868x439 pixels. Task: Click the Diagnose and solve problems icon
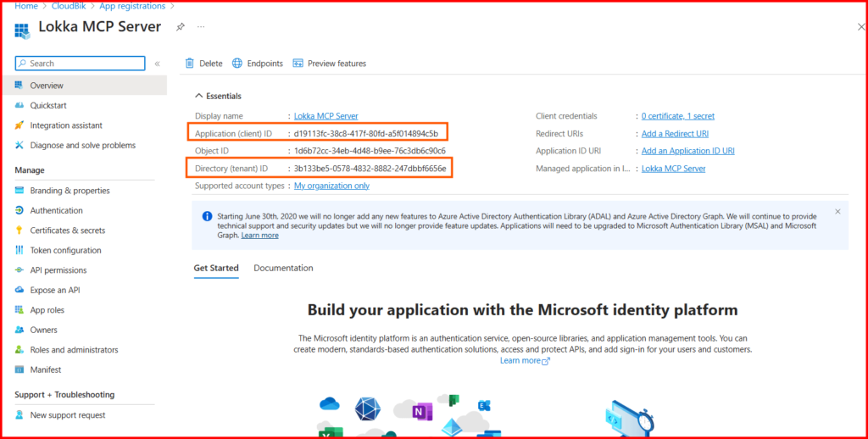coord(19,145)
